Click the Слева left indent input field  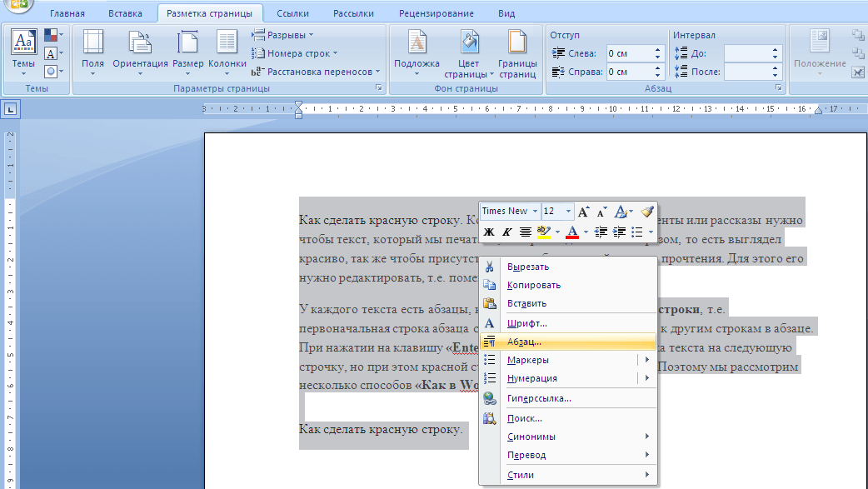(x=629, y=52)
